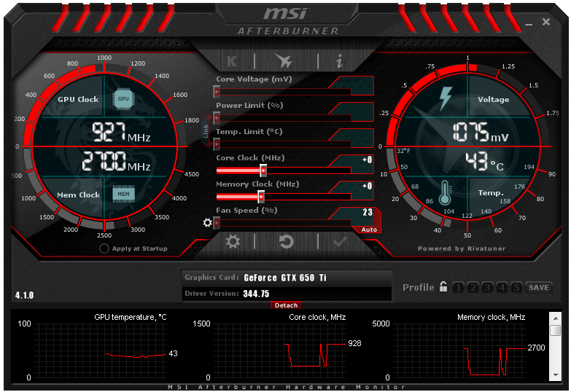Open the Kombustor K icon
This screenshot has width=571, height=392.
tap(232, 60)
